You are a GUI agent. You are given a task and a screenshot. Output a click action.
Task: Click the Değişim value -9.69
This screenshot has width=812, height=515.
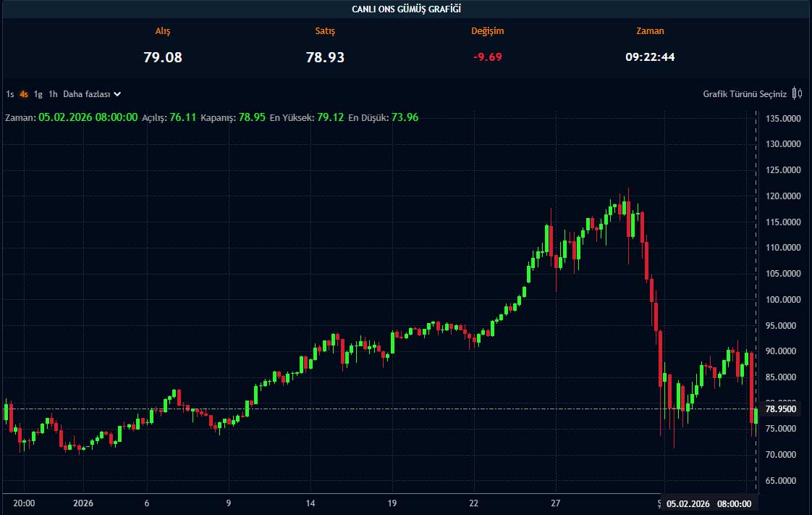pos(487,57)
